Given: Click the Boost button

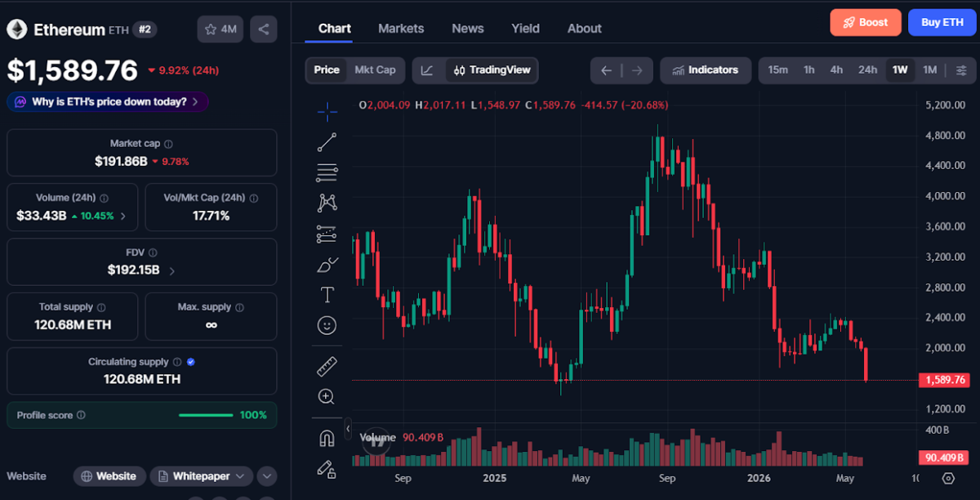Looking at the screenshot, I should [x=866, y=23].
